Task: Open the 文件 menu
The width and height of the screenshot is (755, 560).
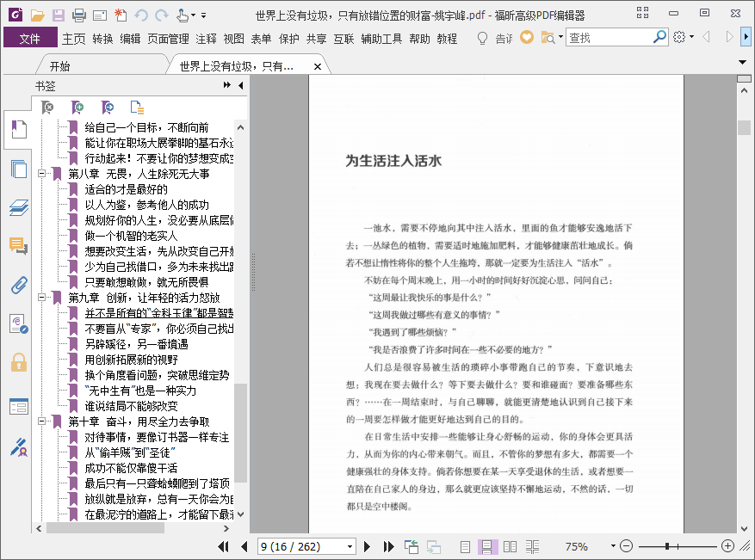Action: click(29, 38)
